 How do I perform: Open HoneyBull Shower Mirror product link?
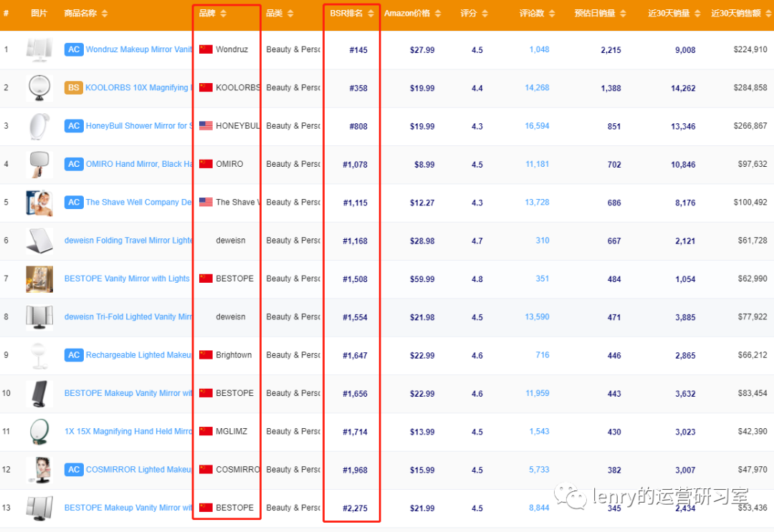[139, 126]
